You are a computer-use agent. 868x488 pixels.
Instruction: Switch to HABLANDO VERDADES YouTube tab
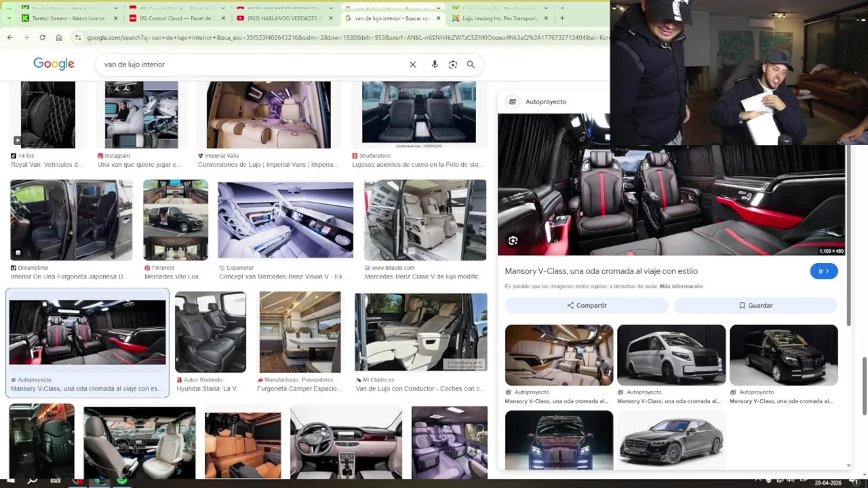285,18
